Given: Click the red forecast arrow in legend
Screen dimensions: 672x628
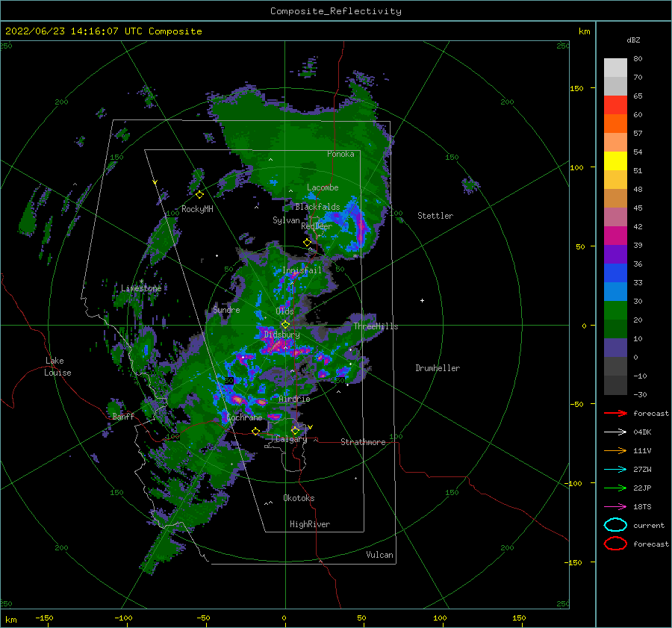Looking at the screenshot, I should point(615,413).
